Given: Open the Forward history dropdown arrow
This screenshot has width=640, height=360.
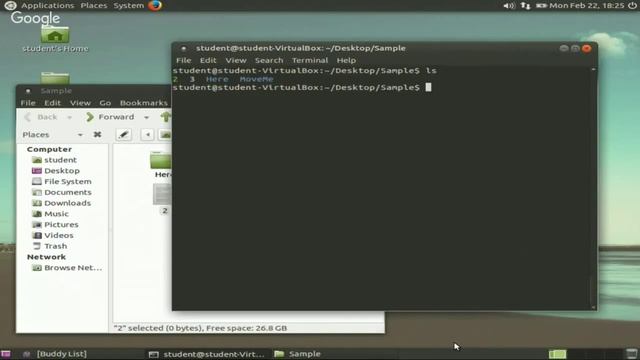Looking at the screenshot, I should pos(146,118).
